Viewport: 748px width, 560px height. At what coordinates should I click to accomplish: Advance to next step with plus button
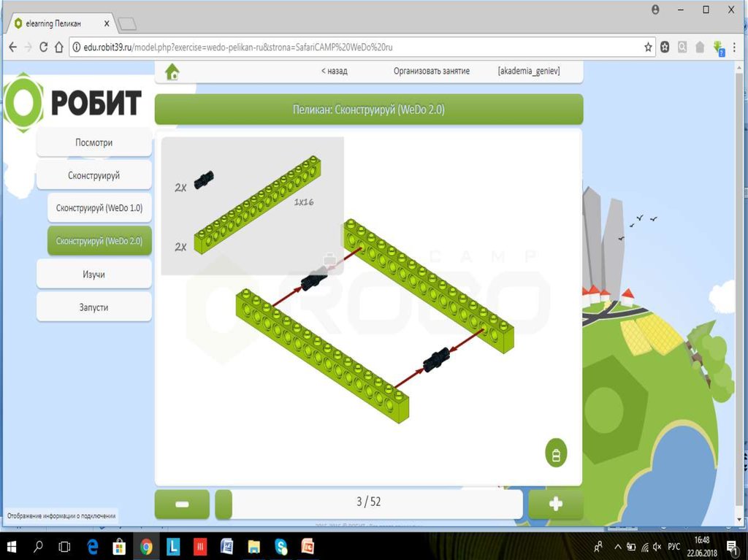(555, 505)
